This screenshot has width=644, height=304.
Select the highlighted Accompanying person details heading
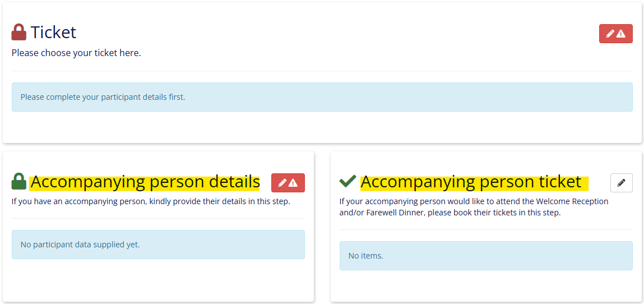pyautogui.click(x=145, y=182)
